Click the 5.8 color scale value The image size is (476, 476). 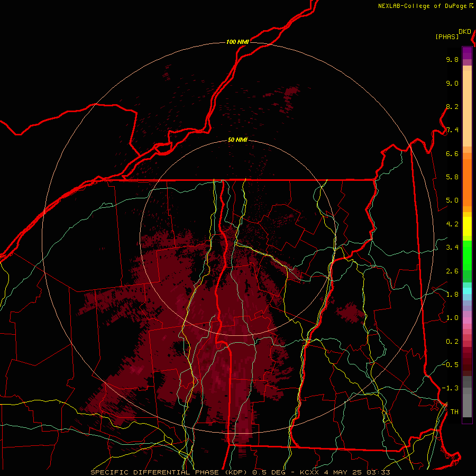452,177
